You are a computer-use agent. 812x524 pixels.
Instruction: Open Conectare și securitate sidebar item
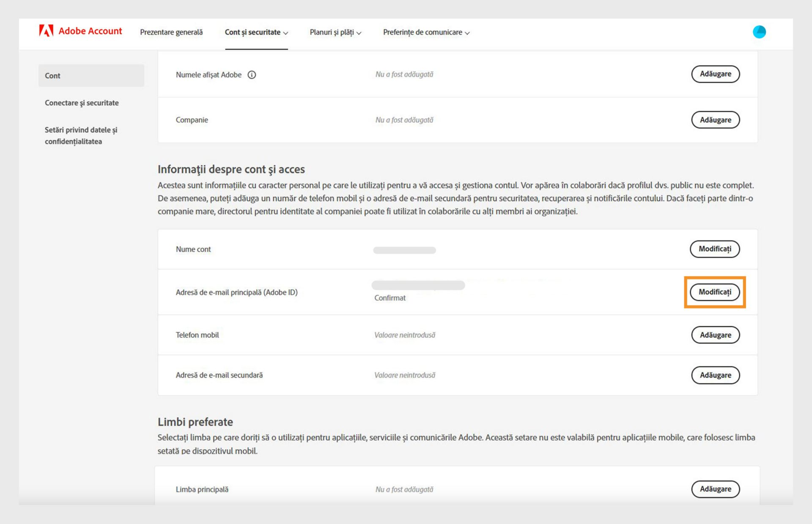point(82,103)
